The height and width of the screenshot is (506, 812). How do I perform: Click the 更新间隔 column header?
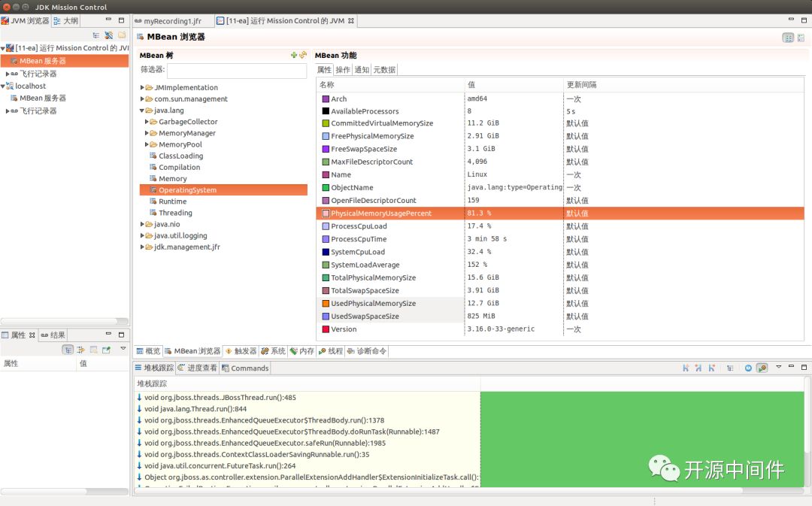pyautogui.click(x=683, y=84)
